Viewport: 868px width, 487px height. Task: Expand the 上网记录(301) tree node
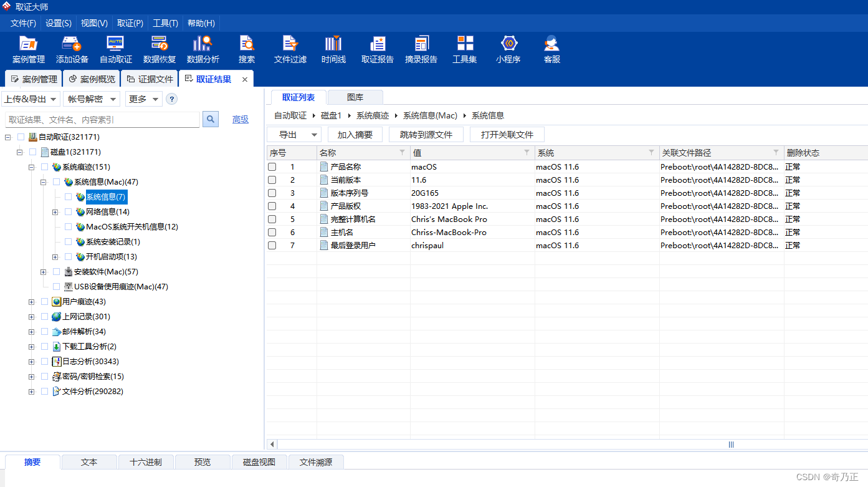tap(31, 317)
